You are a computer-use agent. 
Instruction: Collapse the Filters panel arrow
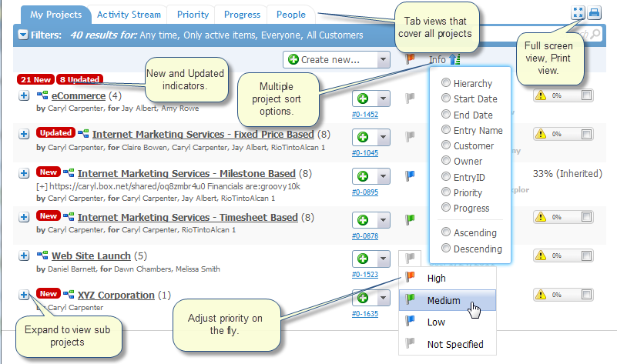click(x=22, y=35)
